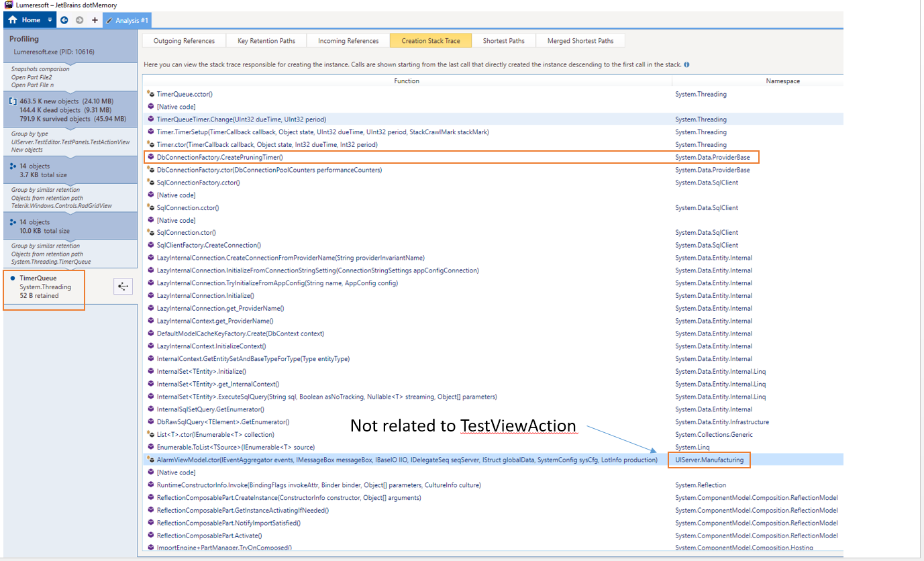This screenshot has height=561, width=924.
Task: Select LazyInternalContext.InitializeContext() row
Action: point(493,346)
